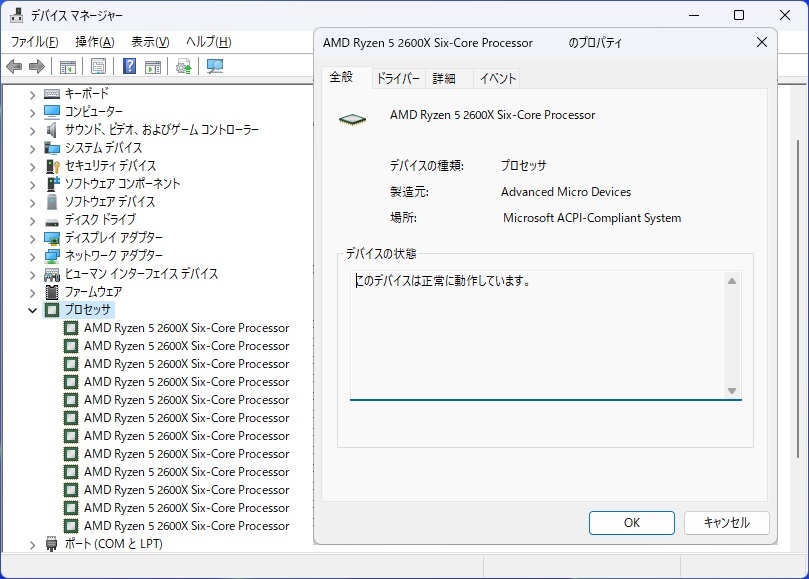
Task: Click the プロセッサ category green chip icon
Action: [x=52, y=310]
